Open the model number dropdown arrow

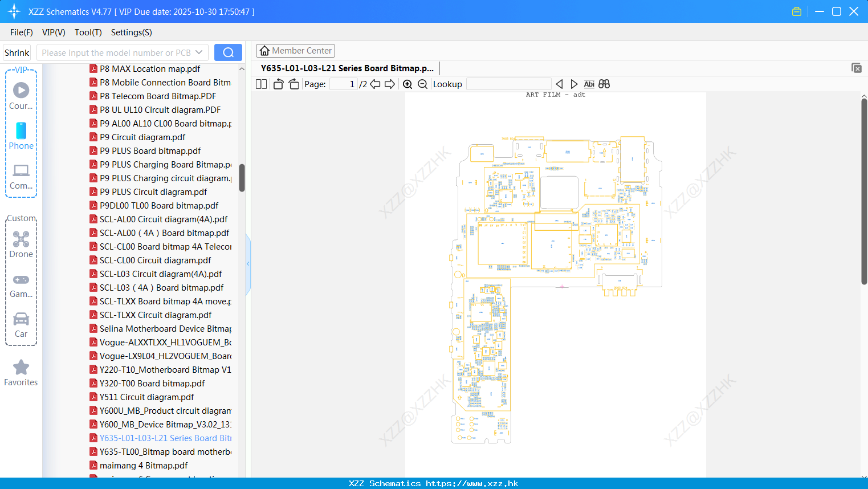[199, 52]
